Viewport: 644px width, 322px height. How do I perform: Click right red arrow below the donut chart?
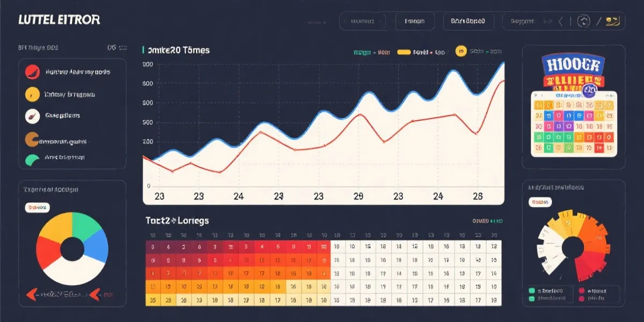[x=96, y=294]
